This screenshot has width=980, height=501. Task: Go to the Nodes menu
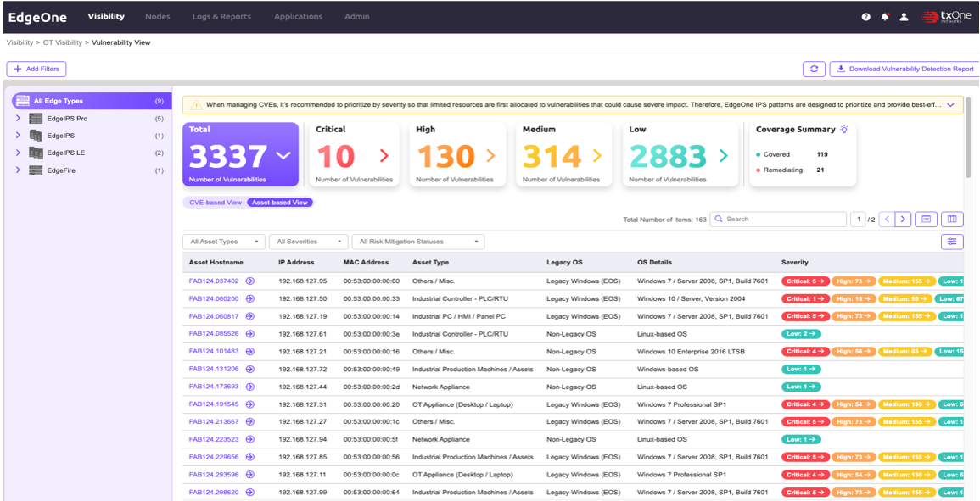157,17
